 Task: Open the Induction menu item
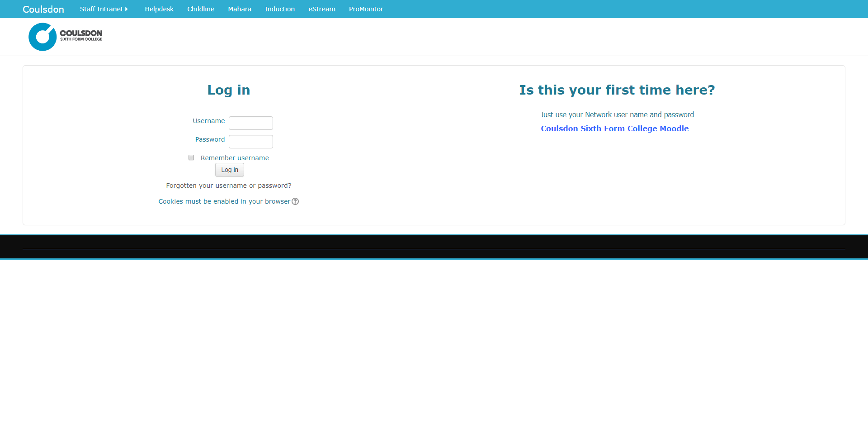(280, 9)
